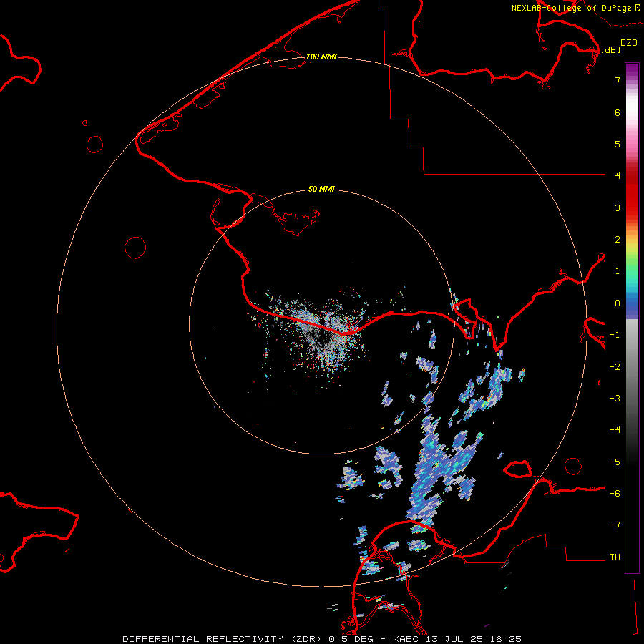Screen dimensions: 644x644
Task: Click the "-6" value on color scale
Action: point(615,494)
